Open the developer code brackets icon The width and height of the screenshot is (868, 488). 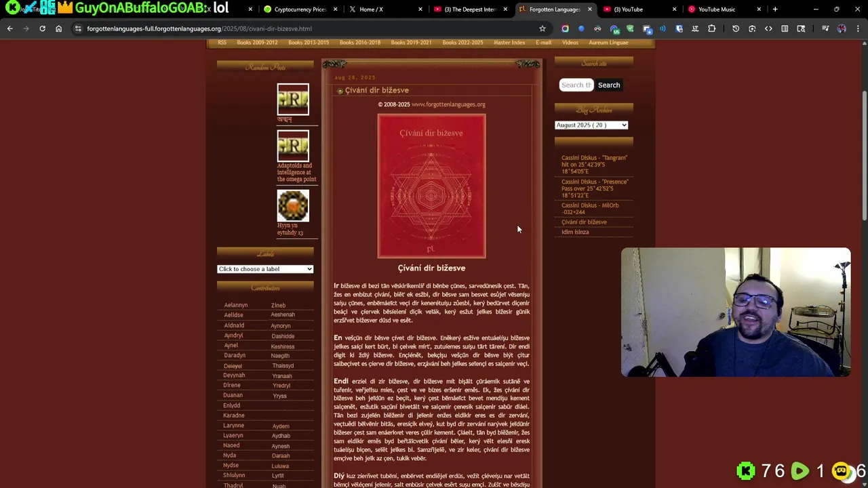click(768, 28)
